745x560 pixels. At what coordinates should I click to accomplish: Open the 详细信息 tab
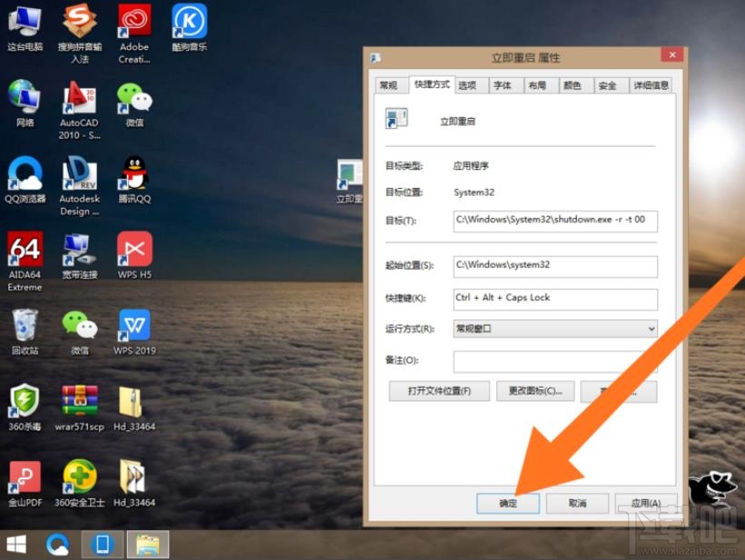pos(651,84)
